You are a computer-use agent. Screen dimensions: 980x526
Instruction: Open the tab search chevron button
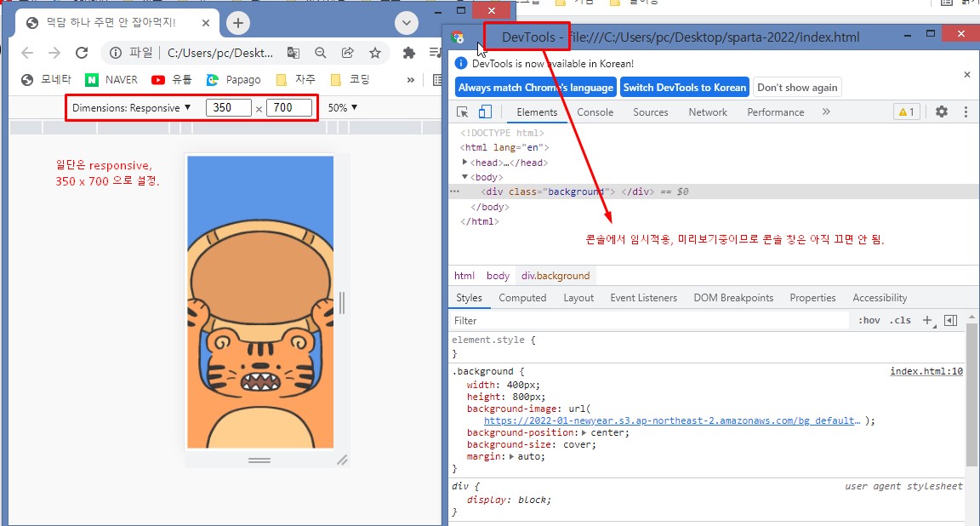click(x=407, y=23)
